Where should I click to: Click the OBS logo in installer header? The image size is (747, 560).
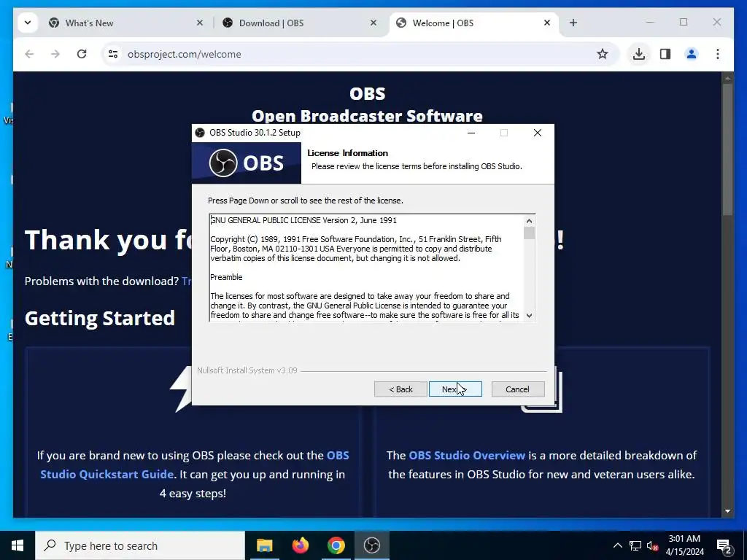point(247,163)
